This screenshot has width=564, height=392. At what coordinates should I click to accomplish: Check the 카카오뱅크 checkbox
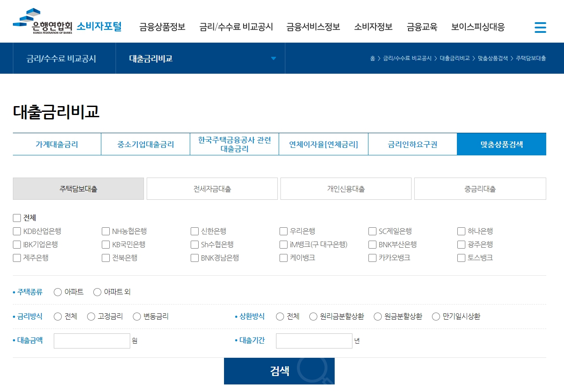point(372,257)
